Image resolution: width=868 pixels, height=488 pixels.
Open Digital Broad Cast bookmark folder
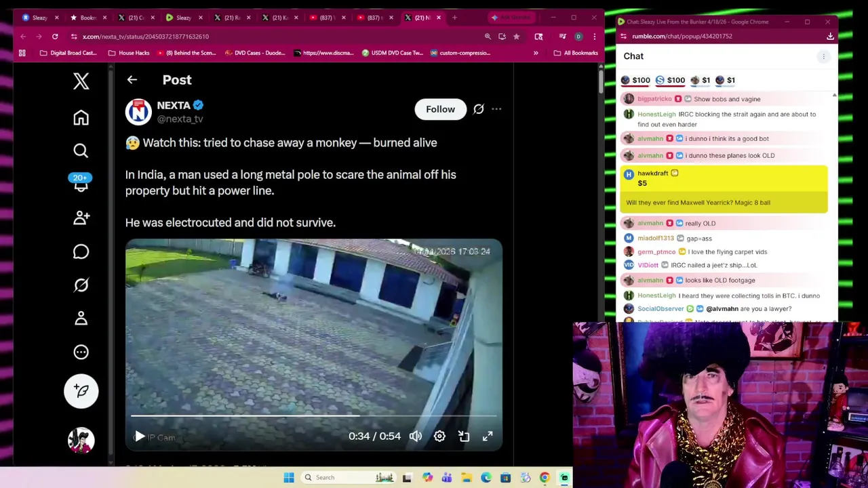click(68, 53)
